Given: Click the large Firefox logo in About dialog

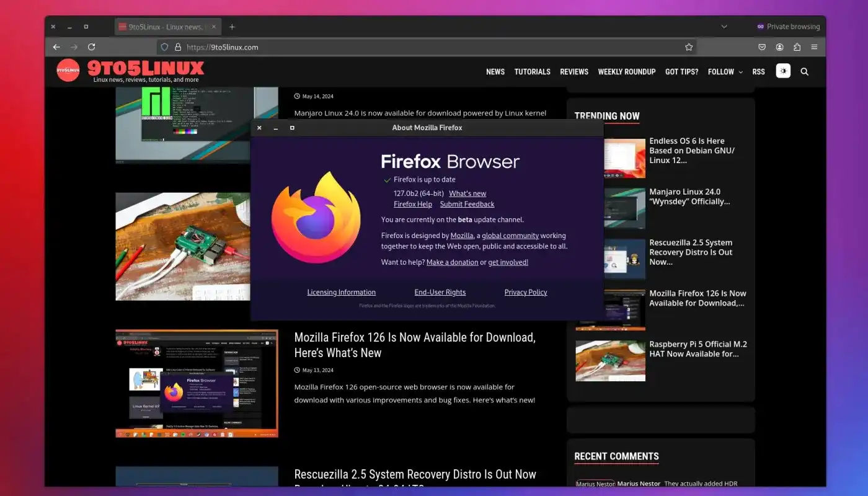Looking at the screenshot, I should click(x=316, y=217).
